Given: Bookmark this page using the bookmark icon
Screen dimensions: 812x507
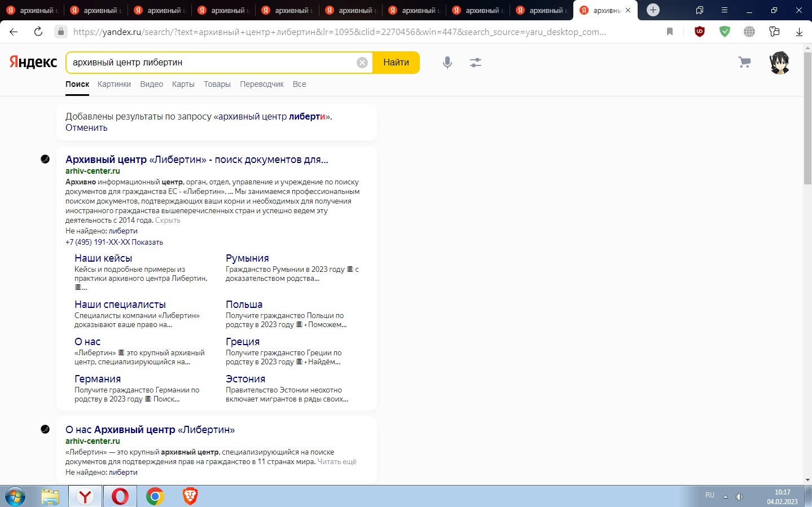Looking at the screenshot, I should coord(670,32).
